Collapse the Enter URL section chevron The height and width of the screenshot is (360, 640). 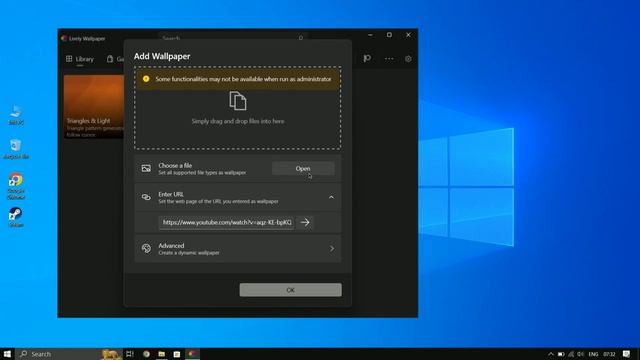(x=331, y=198)
